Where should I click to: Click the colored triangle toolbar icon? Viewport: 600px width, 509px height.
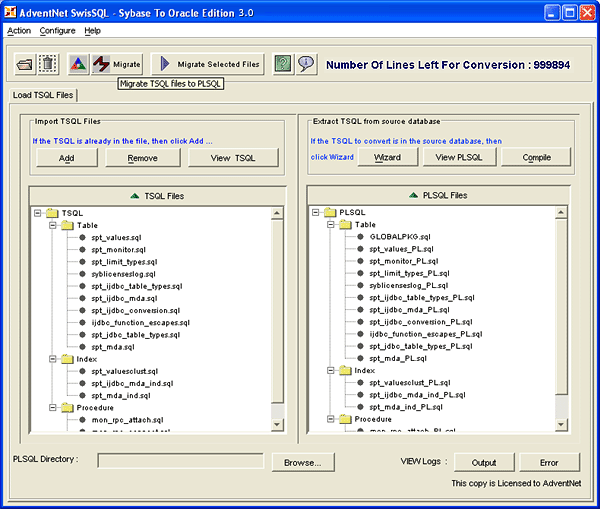[x=78, y=64]
